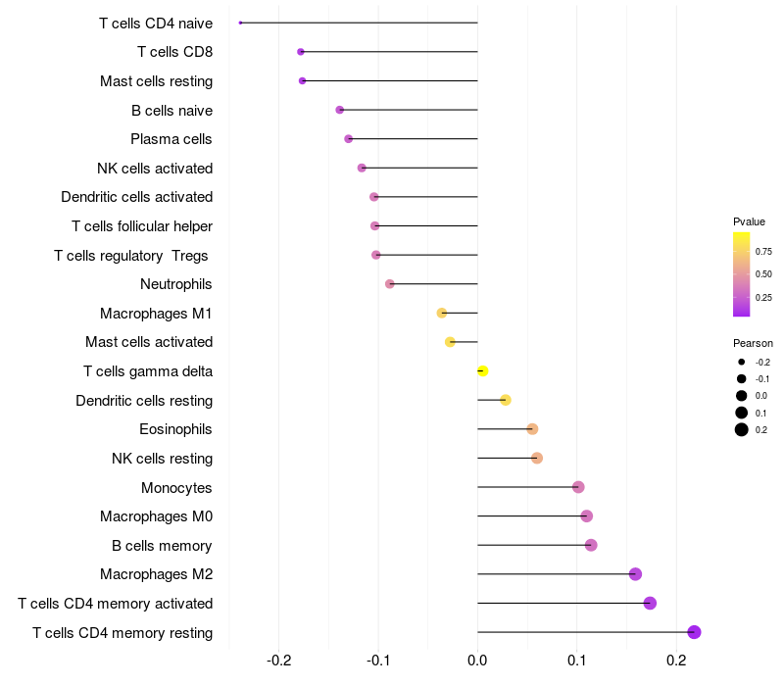Select the -0.2 x-axis tick label
This screenshot has height=686, width=784.
(279, 661)
